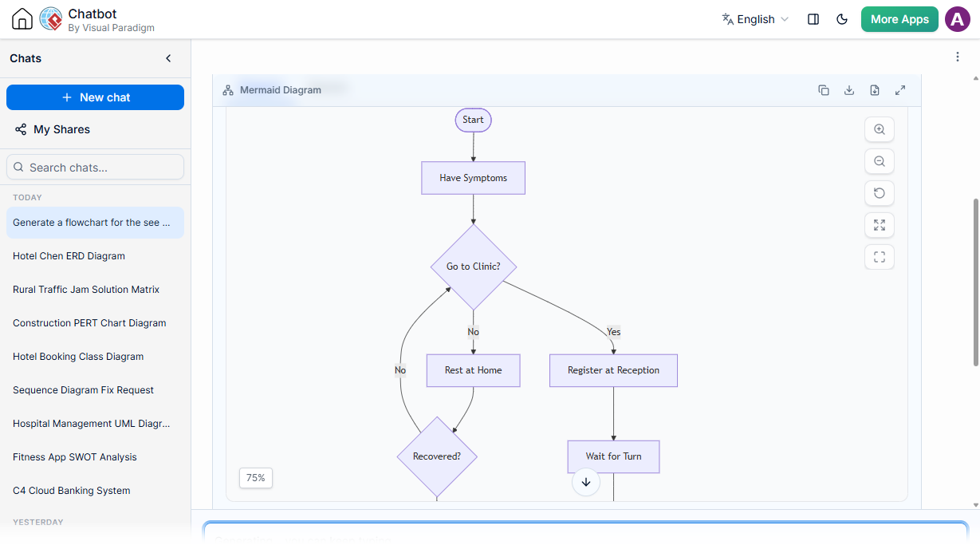Copy the Mermaid diagram
This screenshot has height=545, width=980.
[824, 90]
